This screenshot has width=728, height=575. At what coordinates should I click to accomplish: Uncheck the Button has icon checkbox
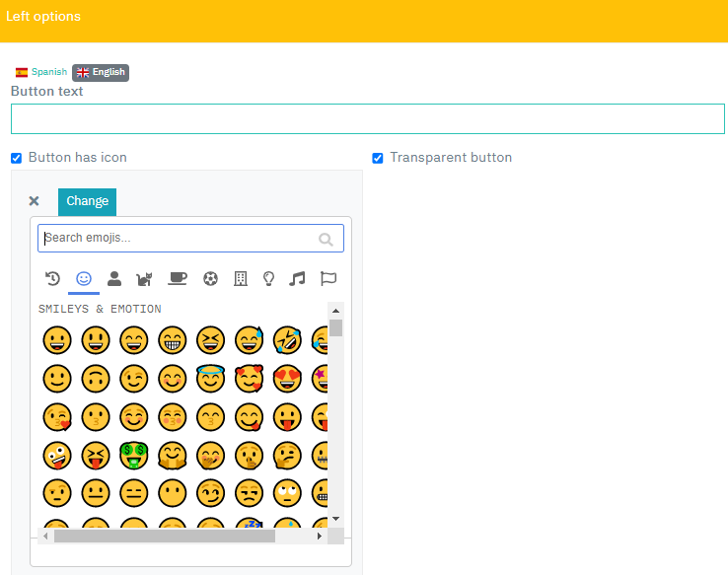coord(16,158)
